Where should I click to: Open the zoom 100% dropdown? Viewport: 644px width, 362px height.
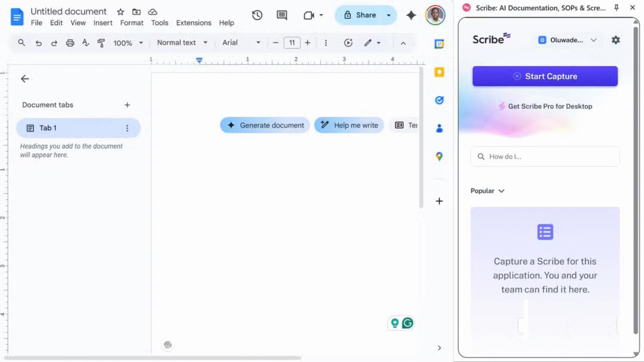128,43
